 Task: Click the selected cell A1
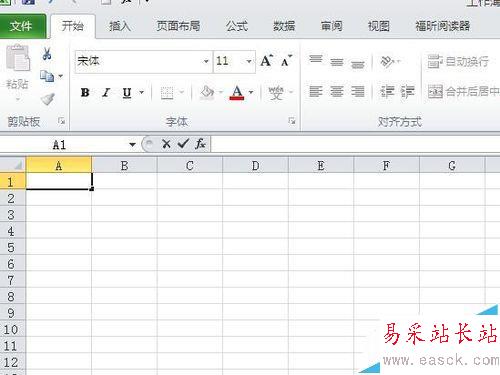[59, 181]
